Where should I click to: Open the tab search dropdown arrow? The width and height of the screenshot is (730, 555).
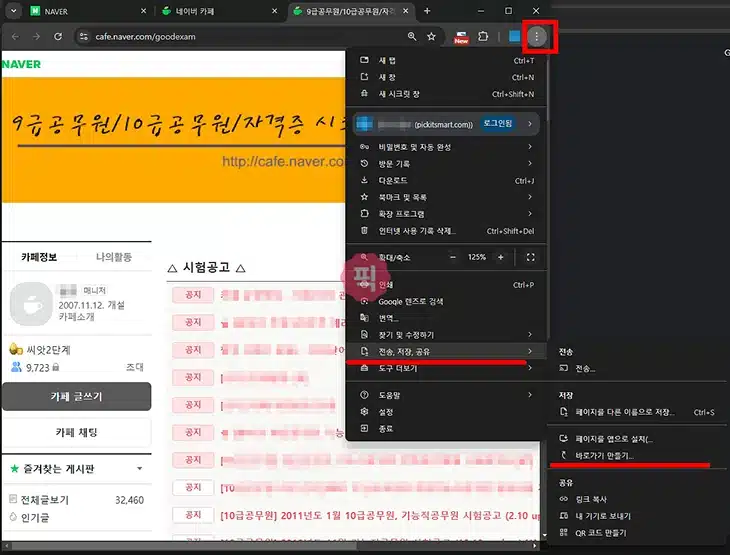click(x=12, y=11)
